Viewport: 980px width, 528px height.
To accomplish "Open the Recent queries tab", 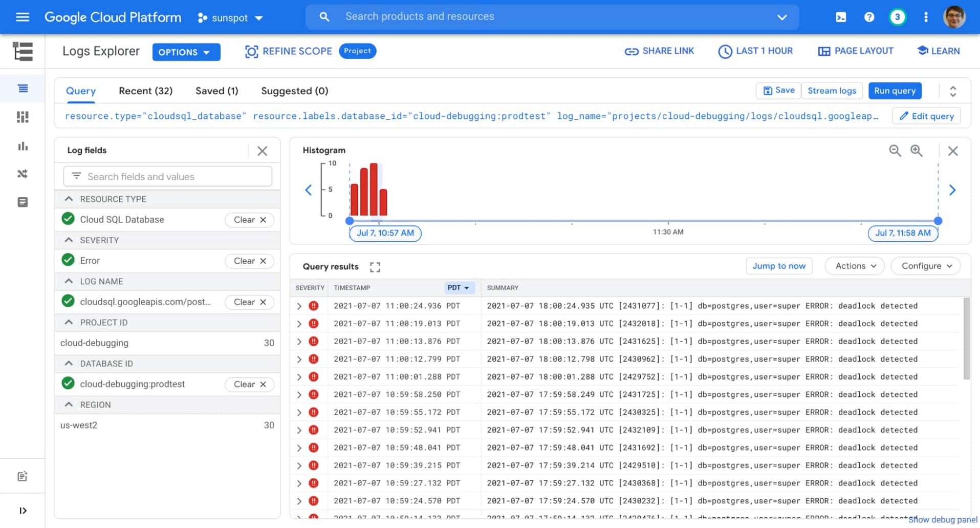I will click(x=145, y=91).
